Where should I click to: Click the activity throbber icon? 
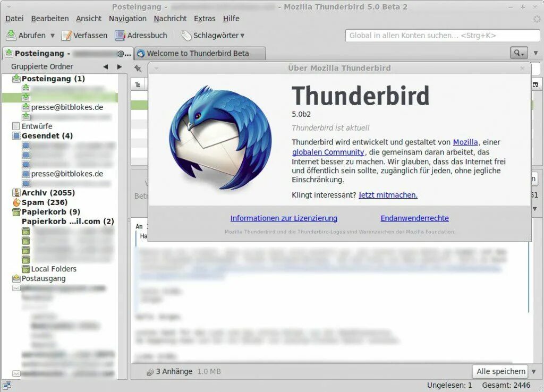click(537, 19)
